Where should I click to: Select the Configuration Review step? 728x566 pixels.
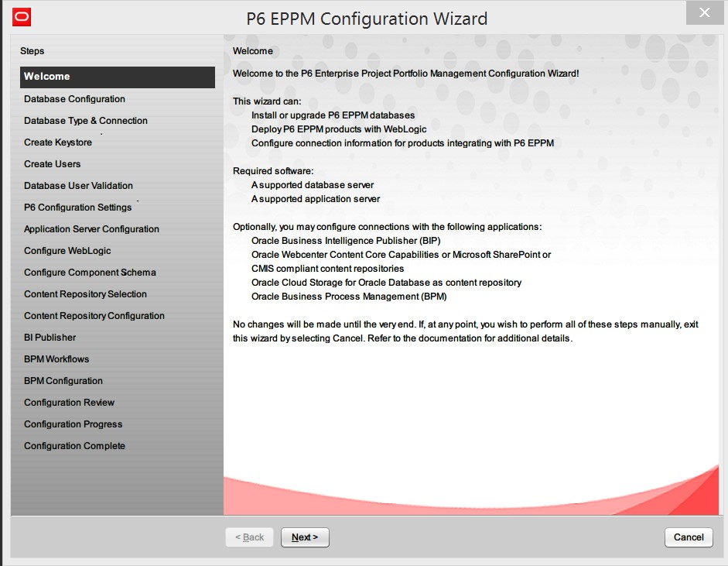[69, 403]
